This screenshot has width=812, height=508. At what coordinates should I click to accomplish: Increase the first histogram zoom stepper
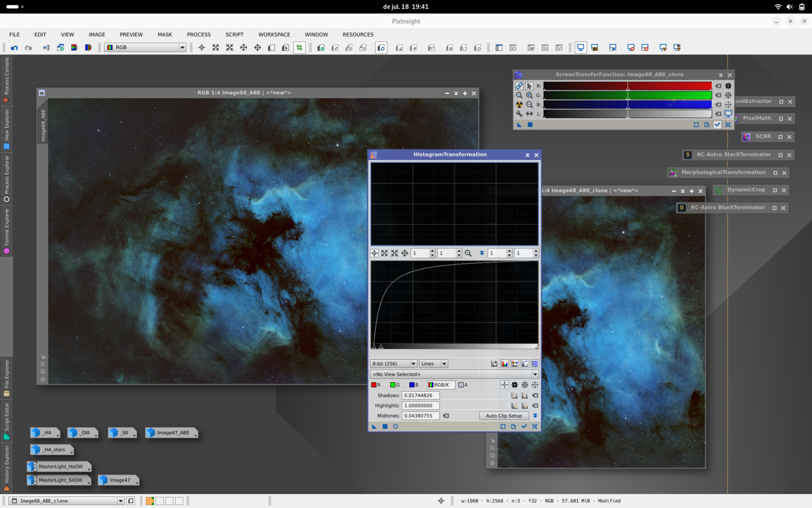[432, 251]
